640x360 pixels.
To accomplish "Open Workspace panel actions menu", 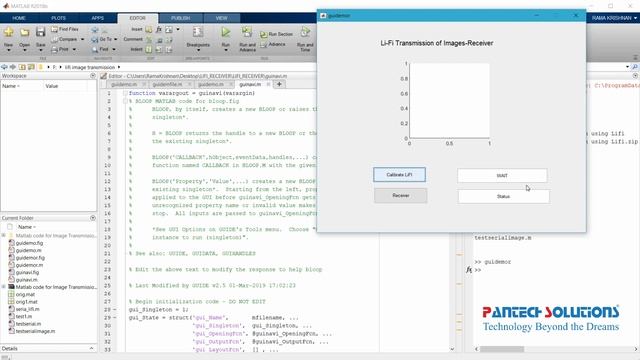I will click(x=93, y=76).
